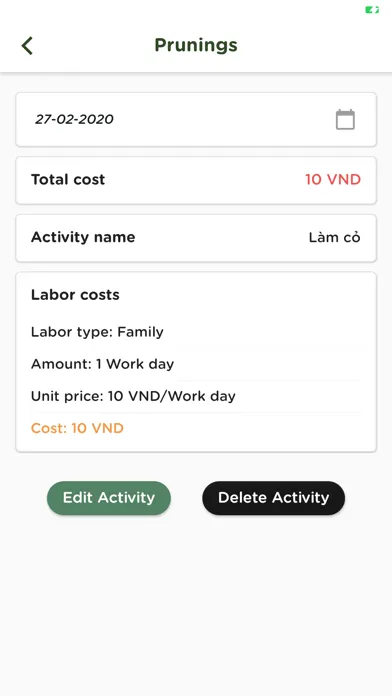Tap the battery status icon

(x=372, y=9)
